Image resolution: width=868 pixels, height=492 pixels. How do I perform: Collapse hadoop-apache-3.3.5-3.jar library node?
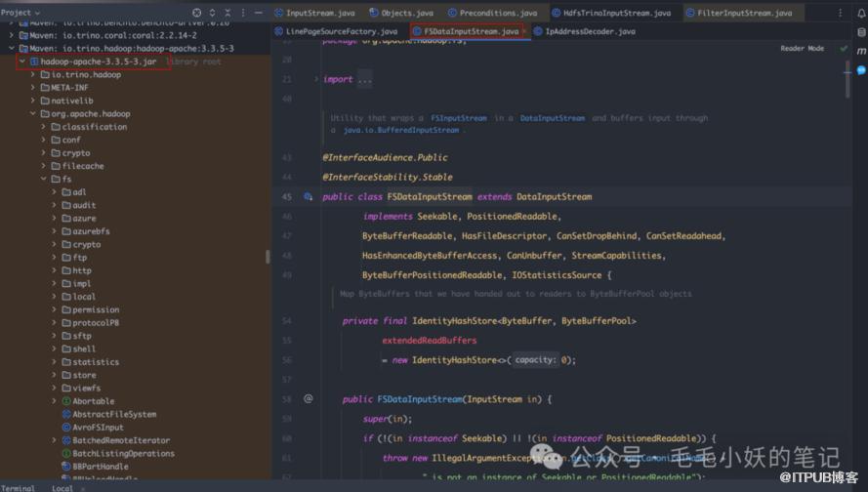(21, 61)
